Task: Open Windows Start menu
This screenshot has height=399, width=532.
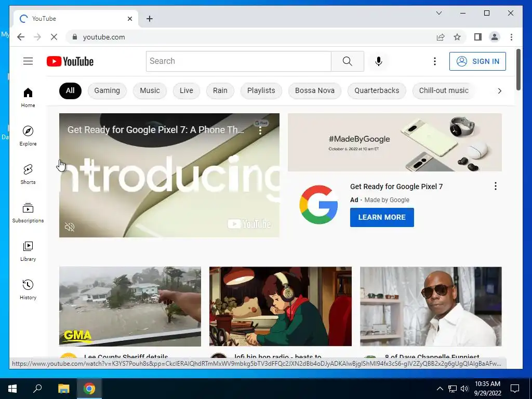Action: click(12, 389)
